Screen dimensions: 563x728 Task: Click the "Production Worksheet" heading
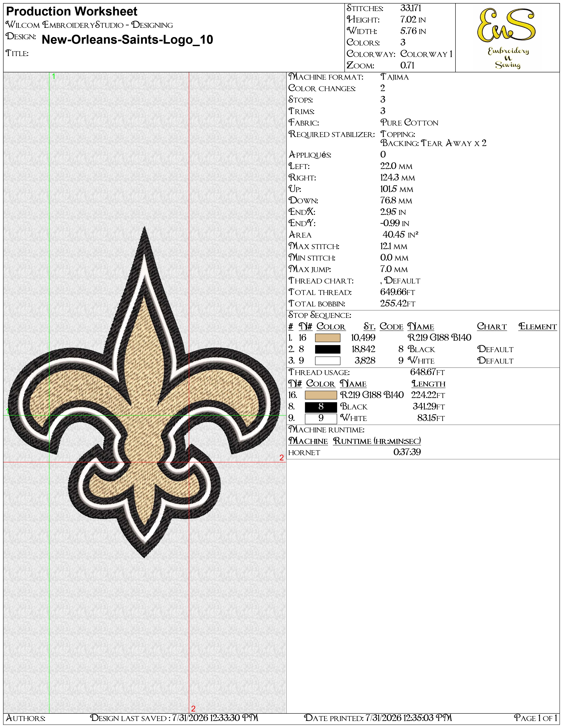[72, 12]
